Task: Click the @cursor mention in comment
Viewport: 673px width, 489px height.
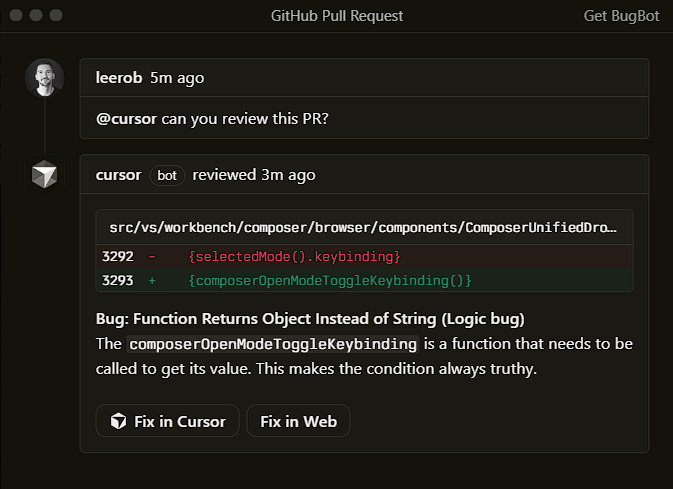Action: point(126,118)
